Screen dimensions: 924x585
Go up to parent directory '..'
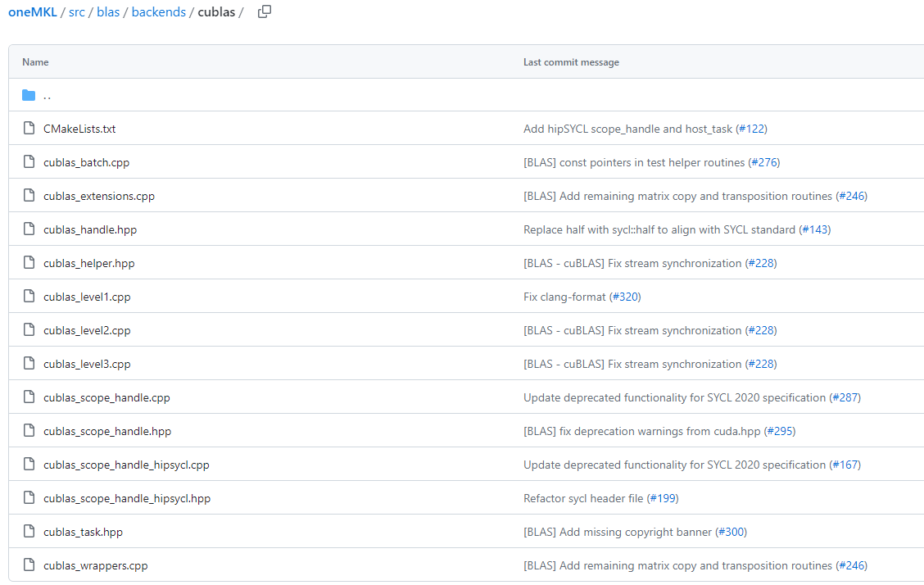coord(47,95)
